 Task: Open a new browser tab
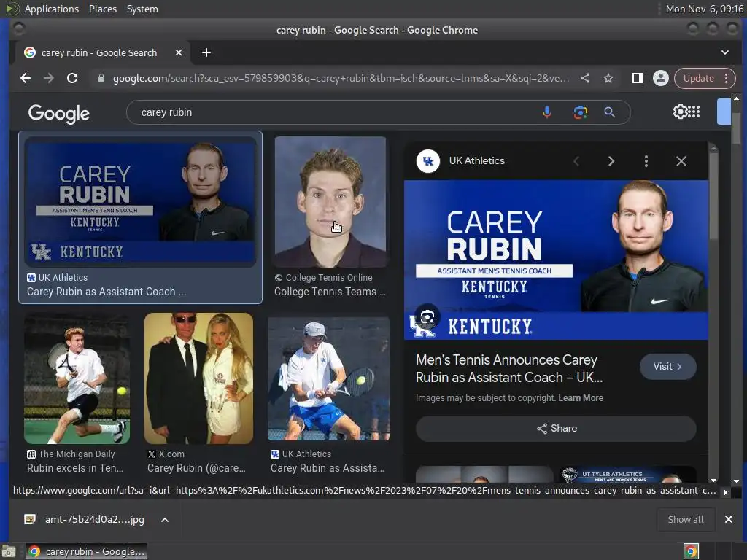tap(206, 52)
